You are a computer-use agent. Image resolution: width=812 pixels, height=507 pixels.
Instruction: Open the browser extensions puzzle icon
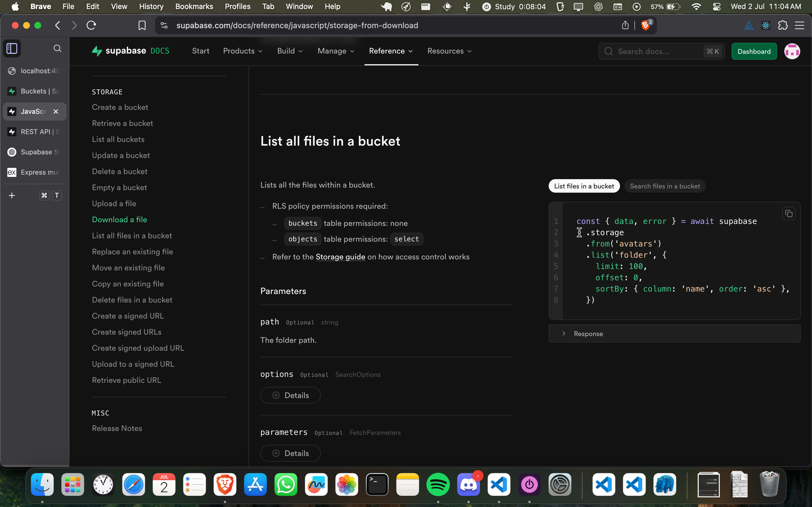[783, 25]
